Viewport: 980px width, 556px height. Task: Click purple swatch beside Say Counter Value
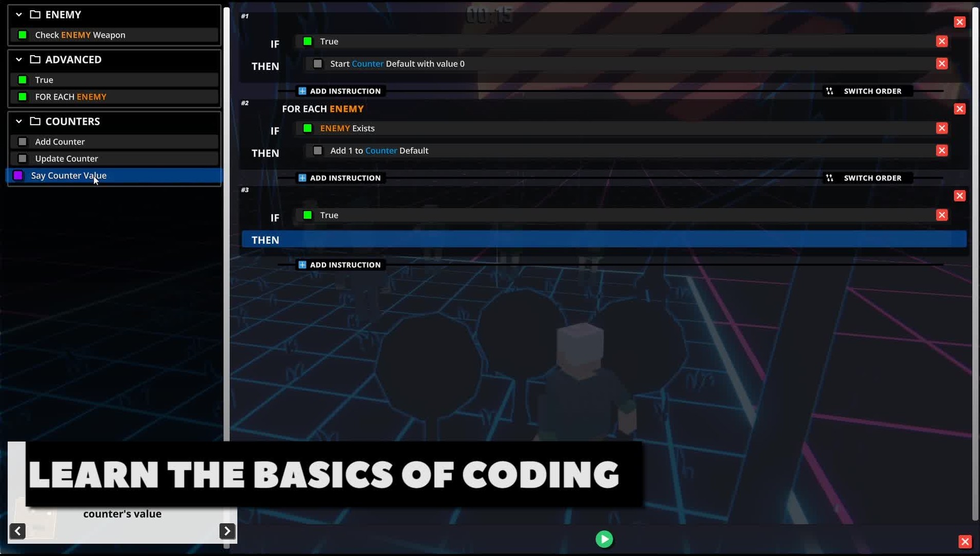click(18, 176)
